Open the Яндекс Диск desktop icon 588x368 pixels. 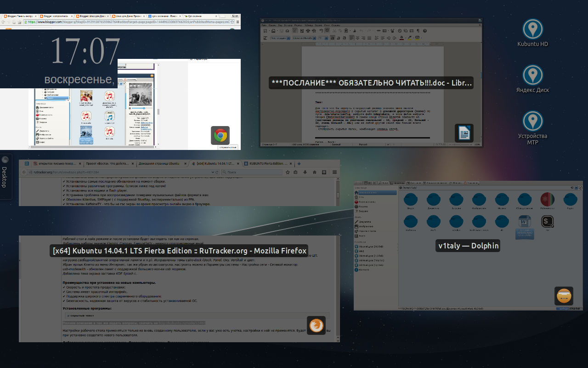click(532, 79)
